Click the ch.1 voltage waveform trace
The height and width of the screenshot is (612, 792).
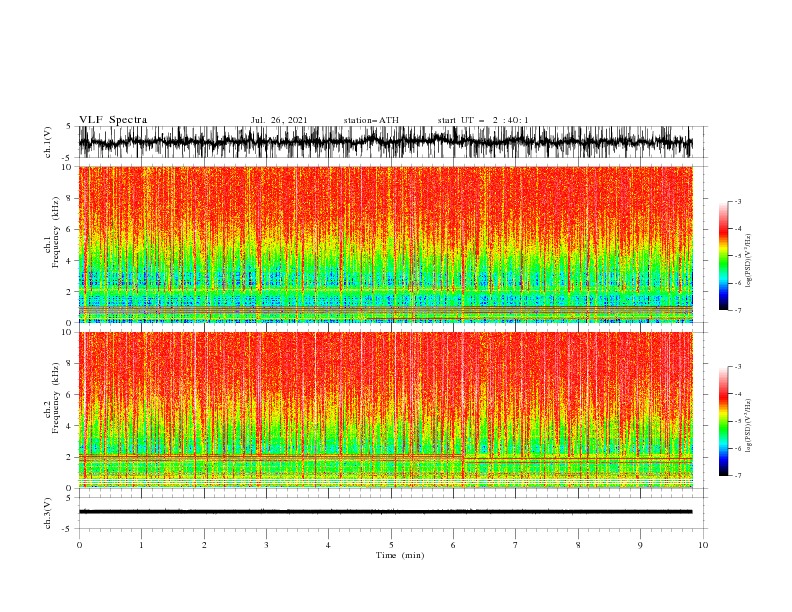385,142
